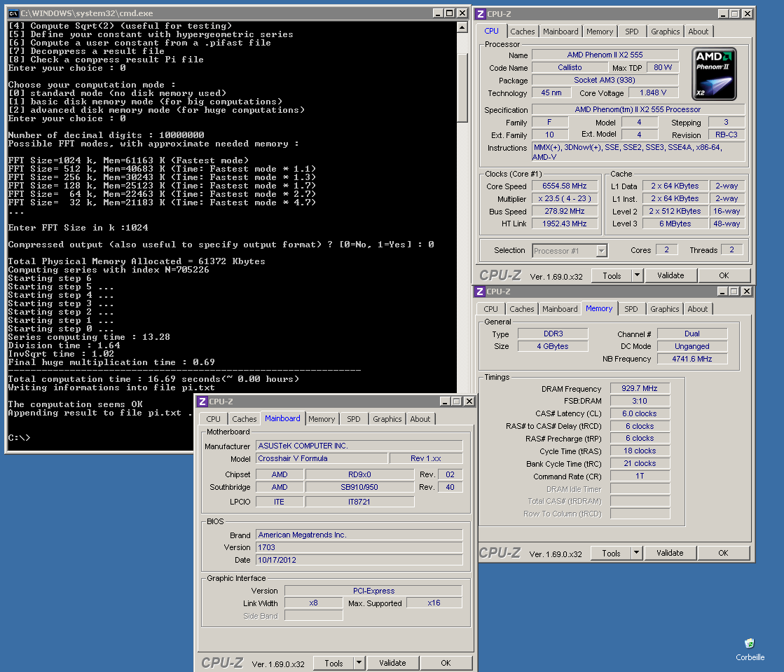Image resolution: width=784 pixels, height=672 pixels.
Task: Click the Graphic Interface Version PCI-Express field
Action: pyautogui.click(x=373, y=591)
